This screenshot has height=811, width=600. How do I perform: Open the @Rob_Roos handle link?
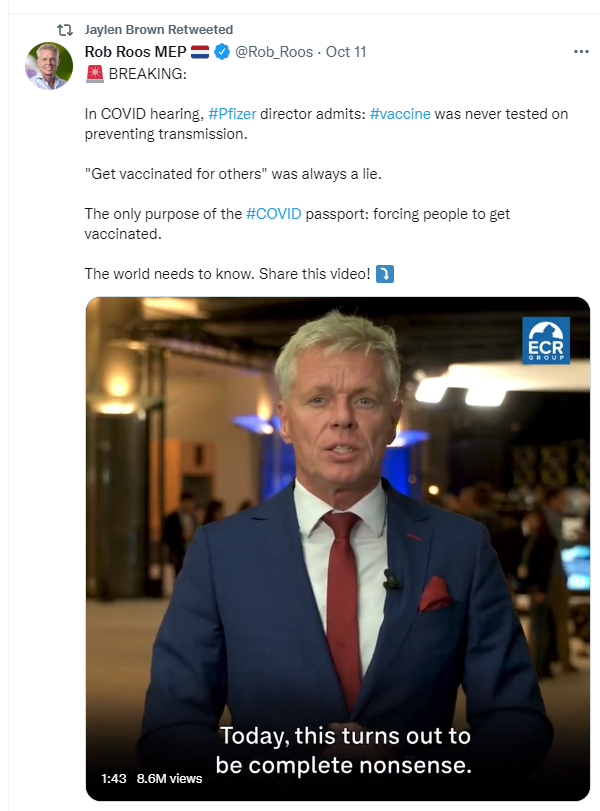(274, 52)
